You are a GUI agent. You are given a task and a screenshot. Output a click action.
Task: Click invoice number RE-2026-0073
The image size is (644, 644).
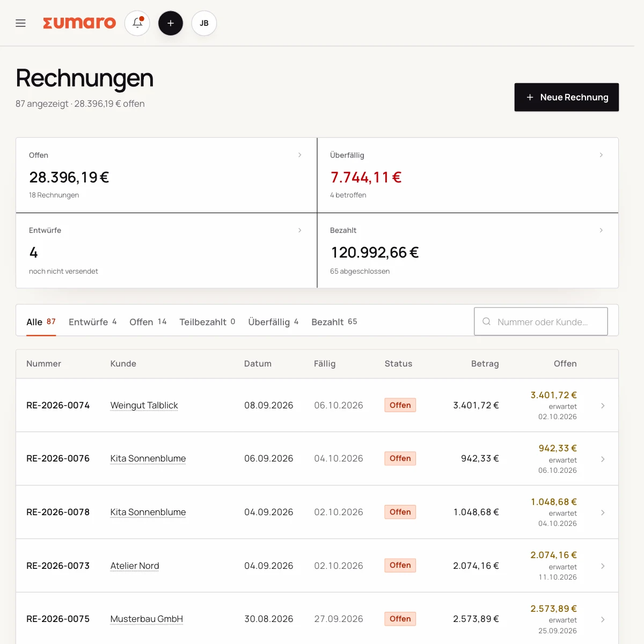coord(58,566)
